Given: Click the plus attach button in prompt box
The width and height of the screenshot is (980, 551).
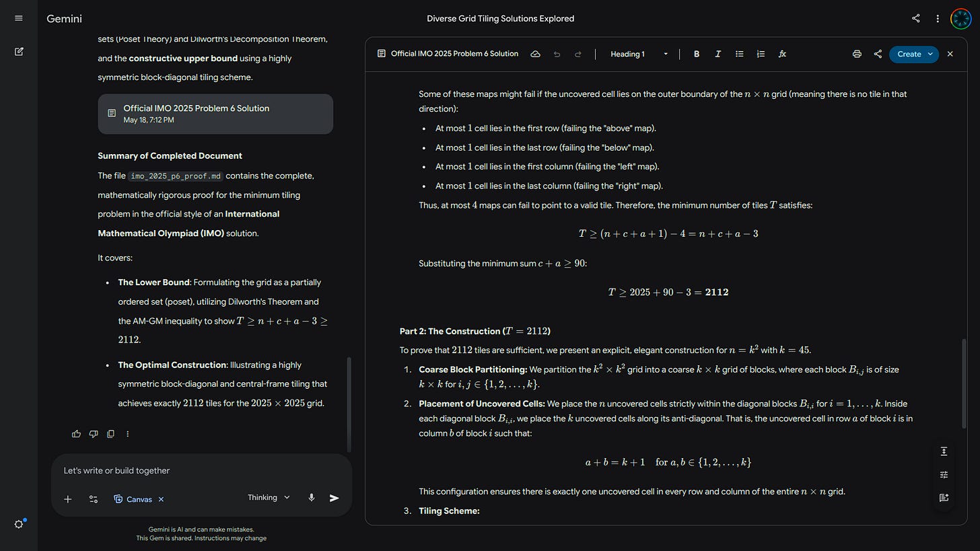Looking at the screenshot, I should tap(67, 499).
